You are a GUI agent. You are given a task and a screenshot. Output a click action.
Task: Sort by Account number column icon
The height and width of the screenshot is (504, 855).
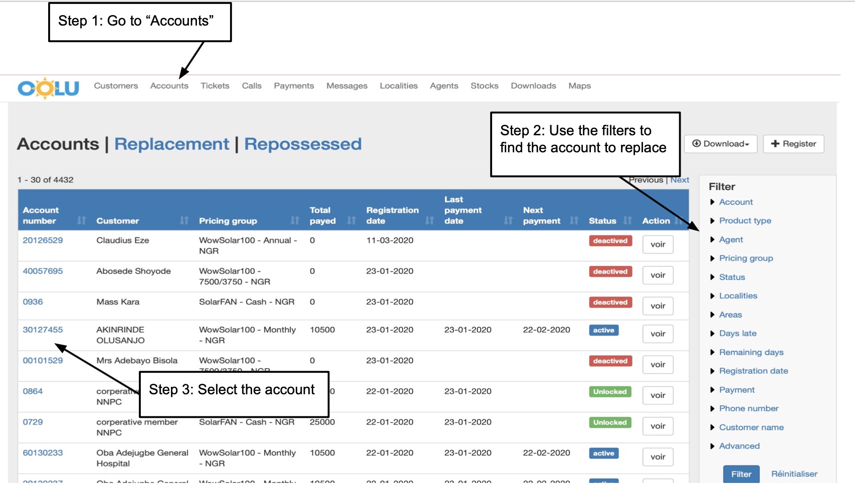click(x=82, y=220)
